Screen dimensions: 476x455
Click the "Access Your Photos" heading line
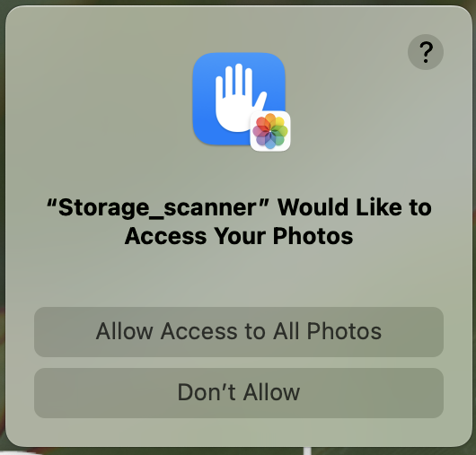tap(239, 236)
